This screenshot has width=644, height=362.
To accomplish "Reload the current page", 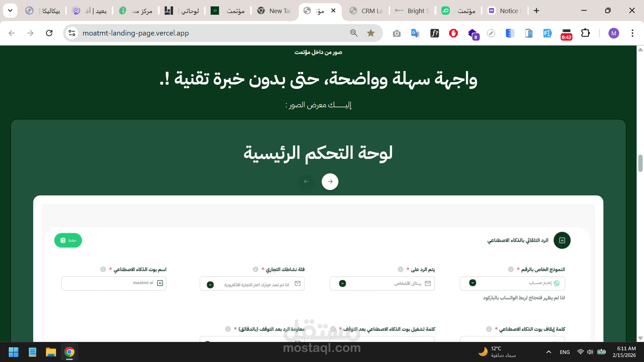I will point(49,33).
